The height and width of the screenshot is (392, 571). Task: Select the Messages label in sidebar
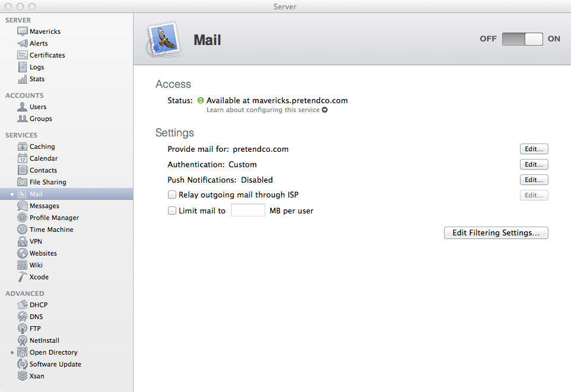pyautogui.click(x=45, y=206)
